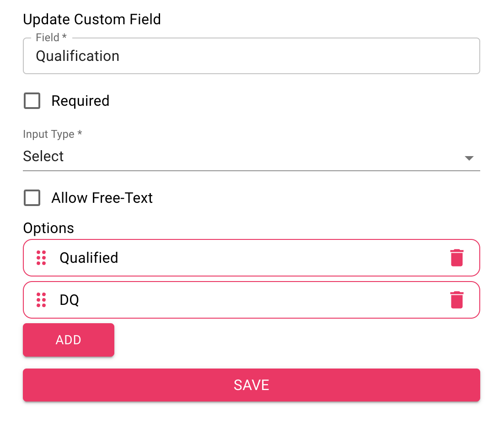Click the Field * floating label
Viewport: 504px width, 423px height.
coord(51,38)
